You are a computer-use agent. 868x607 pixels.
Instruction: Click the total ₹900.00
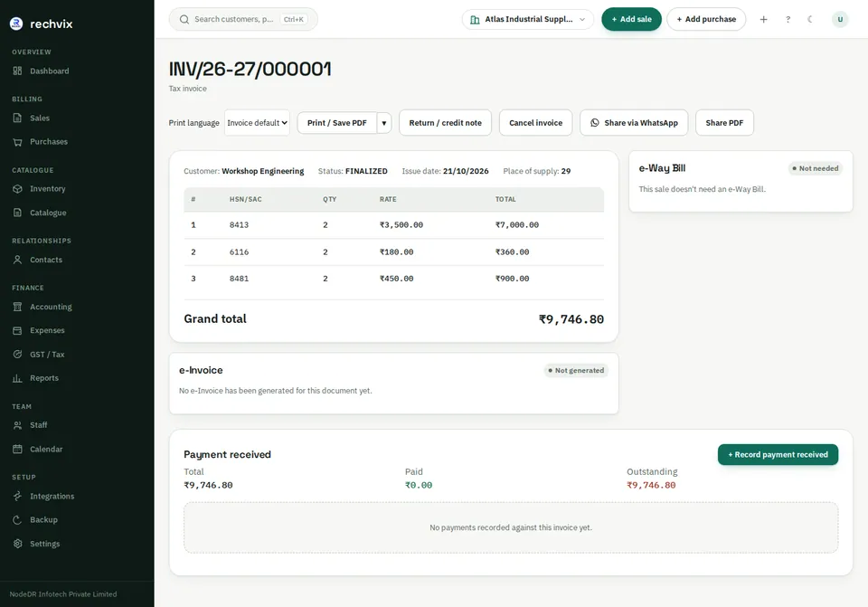(x=512, y=279)
